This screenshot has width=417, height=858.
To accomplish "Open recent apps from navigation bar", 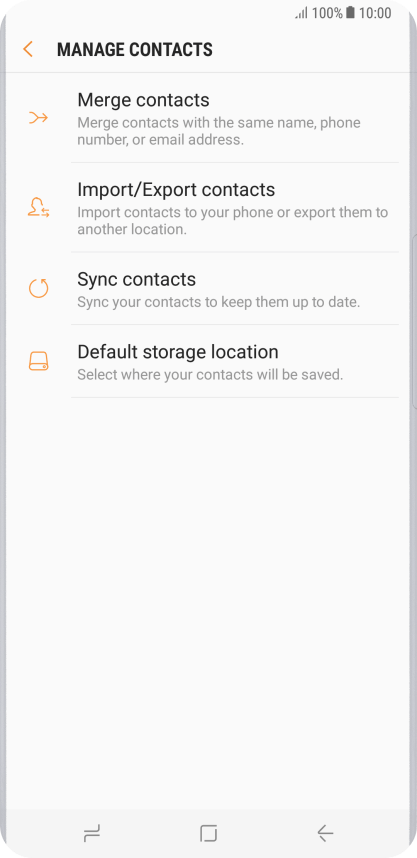I will [92, 833].
